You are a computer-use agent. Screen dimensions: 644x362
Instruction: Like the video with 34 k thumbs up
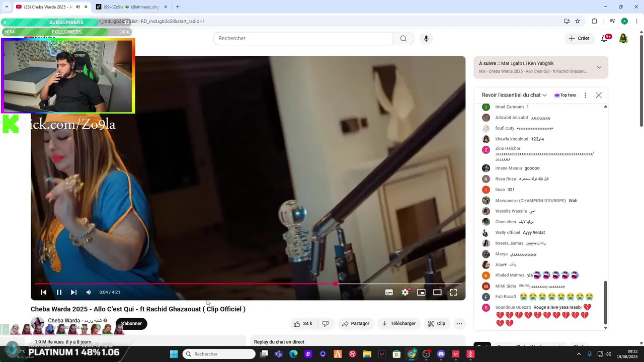coord(303,324)
